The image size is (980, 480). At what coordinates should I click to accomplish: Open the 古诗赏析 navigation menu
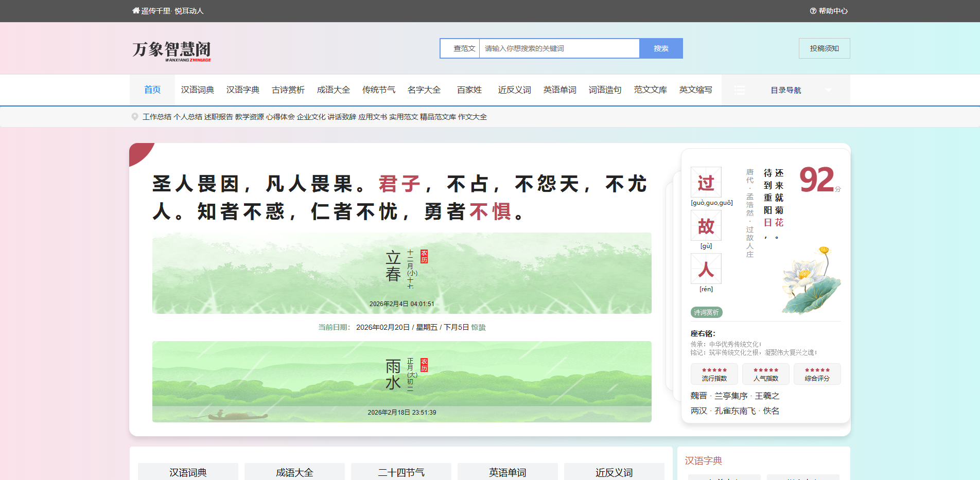pos(288,90)
